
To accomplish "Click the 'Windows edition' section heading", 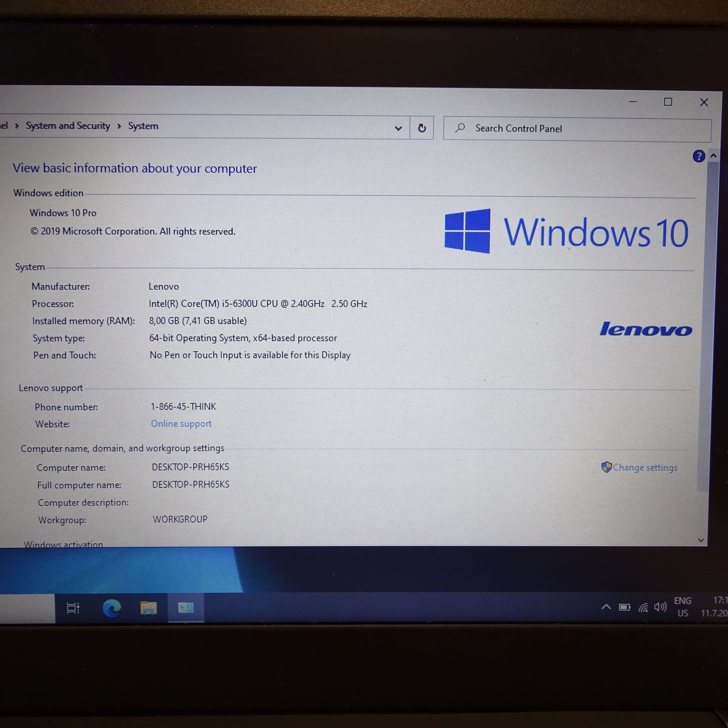I will coord(48,193).
